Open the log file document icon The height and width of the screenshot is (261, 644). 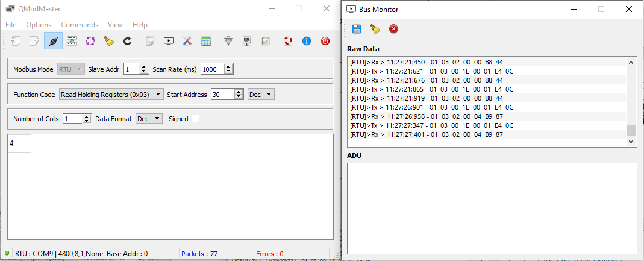[150, 41]
